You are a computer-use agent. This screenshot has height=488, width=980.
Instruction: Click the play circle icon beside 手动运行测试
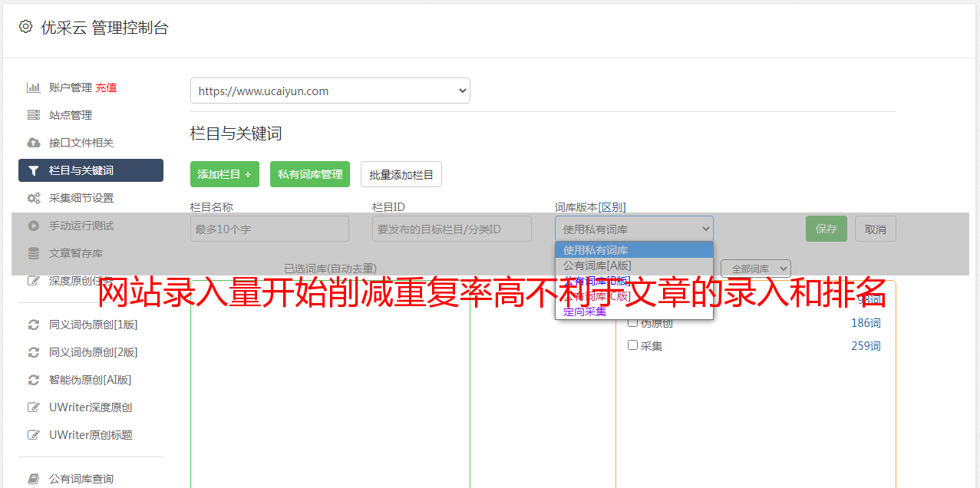33,226
